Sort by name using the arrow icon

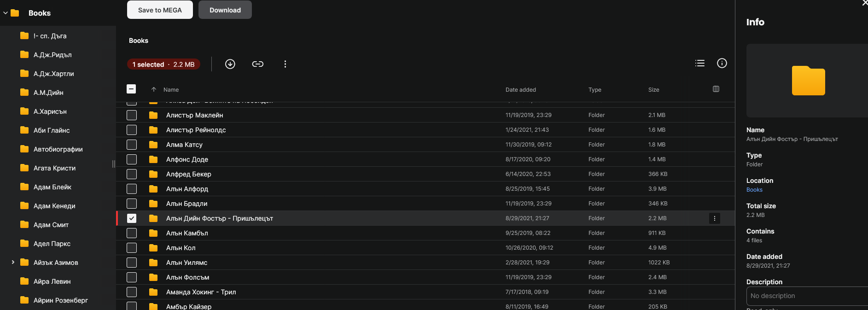(x=154, y=89)
